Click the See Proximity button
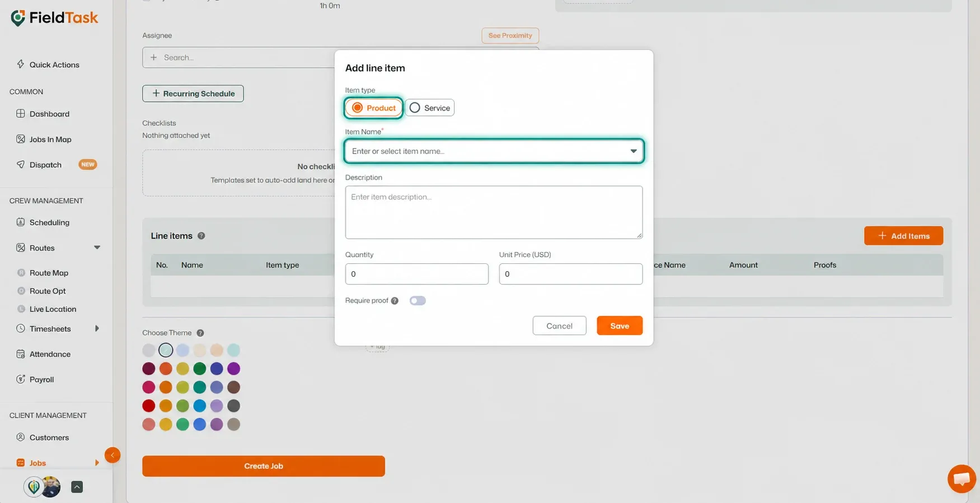 coord(510,35)
